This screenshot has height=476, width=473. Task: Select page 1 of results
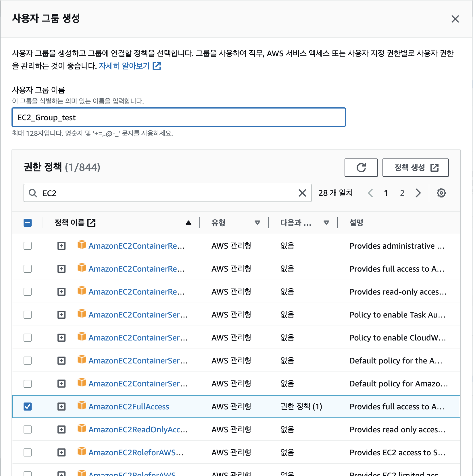coord(386,193)
